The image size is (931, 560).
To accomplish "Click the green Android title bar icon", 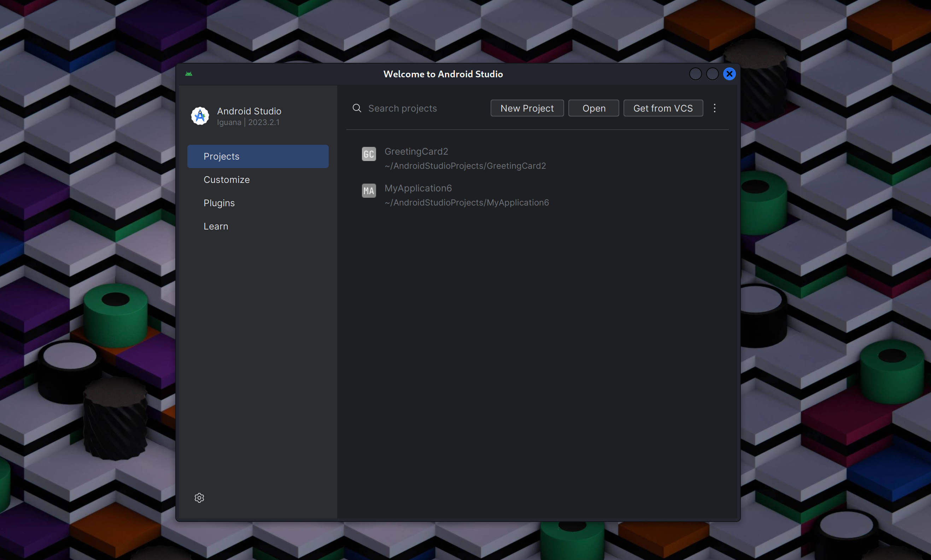I will [189, 74].
